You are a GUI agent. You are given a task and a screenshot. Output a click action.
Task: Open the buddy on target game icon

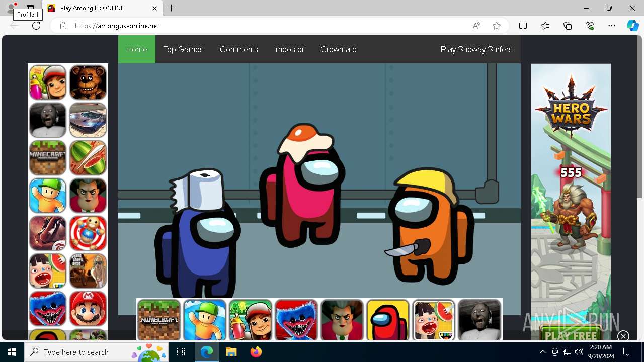pos(88,233)
